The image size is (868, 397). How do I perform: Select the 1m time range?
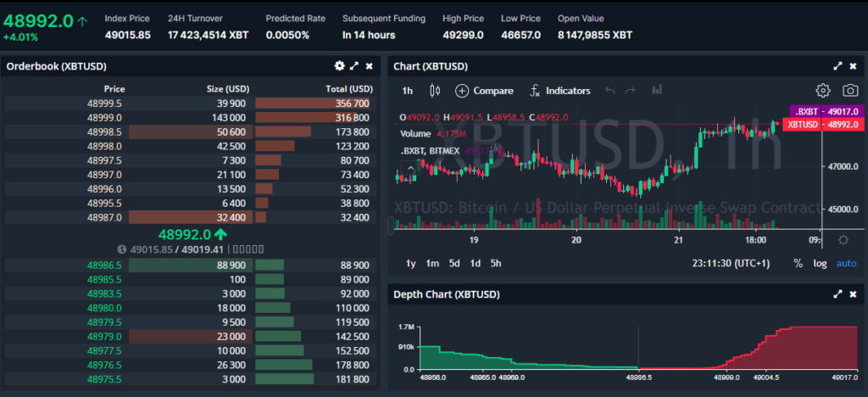click(x=432, y=264)
